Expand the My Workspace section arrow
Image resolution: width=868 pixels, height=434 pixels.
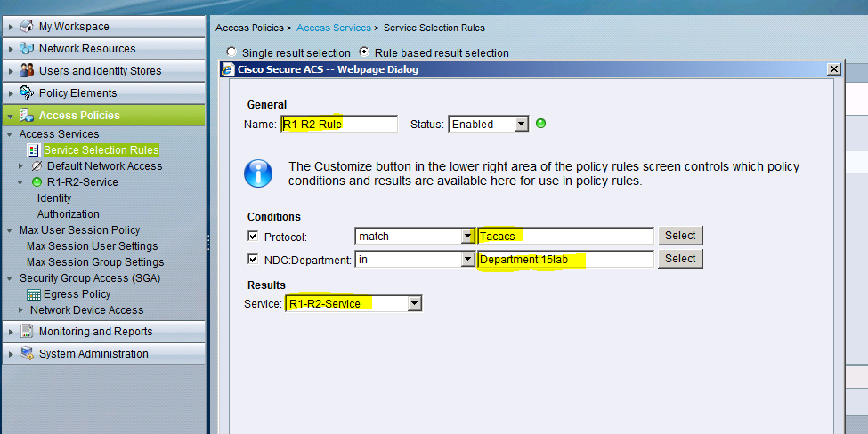point(11,27)
